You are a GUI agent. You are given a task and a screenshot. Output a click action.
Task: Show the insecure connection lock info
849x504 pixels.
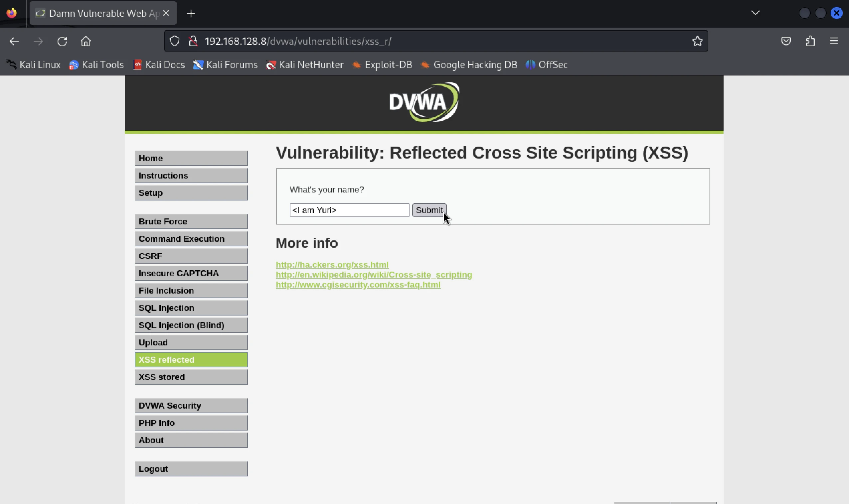(193, 41)
